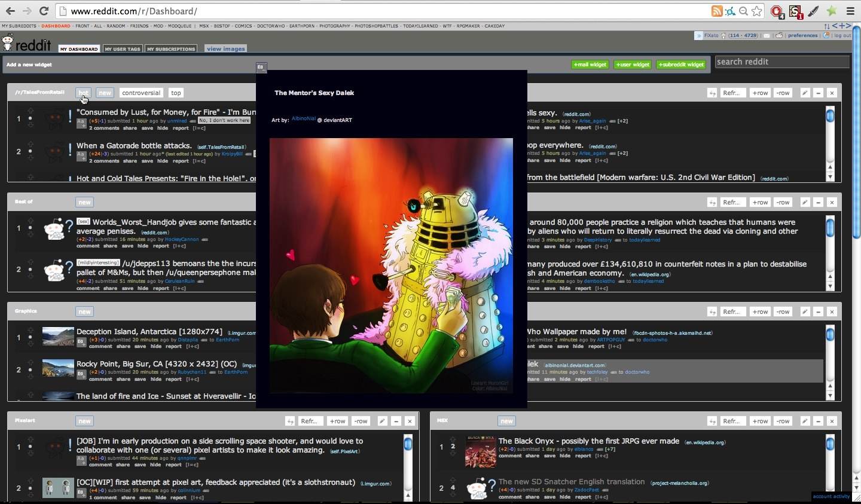Screen dimensions: 861x504
Task: Open the RSS feed icon in address bar
Action: click(x=716, y=11)
